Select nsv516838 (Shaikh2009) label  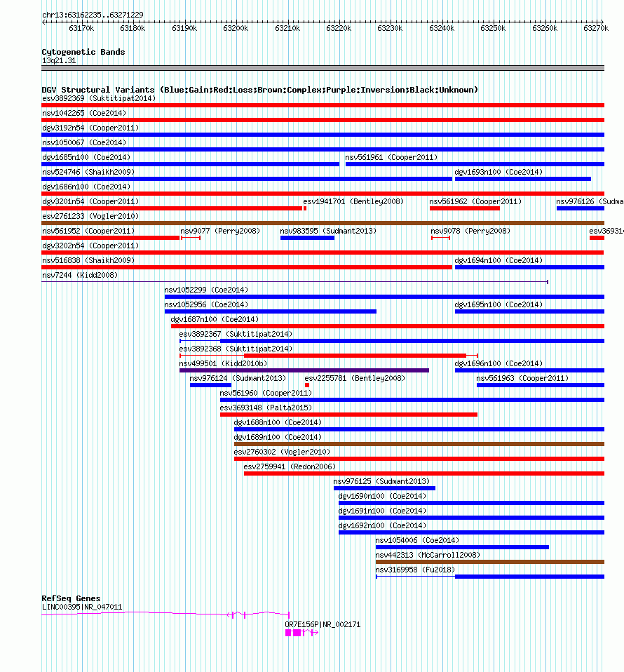88,260
